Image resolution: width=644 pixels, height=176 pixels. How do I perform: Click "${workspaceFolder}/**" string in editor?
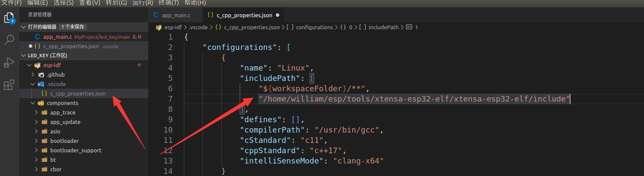[x=312, y=89]
